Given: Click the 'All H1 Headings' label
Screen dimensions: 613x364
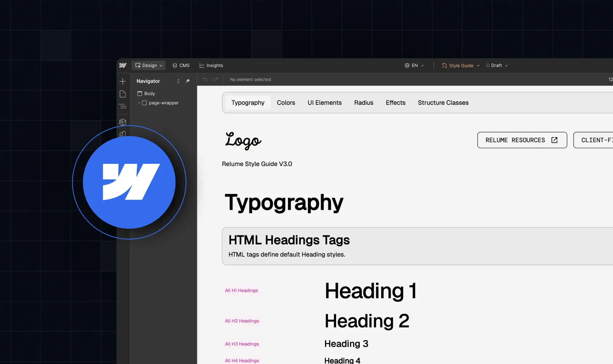Looking at the screenshot, I should 241,290.
